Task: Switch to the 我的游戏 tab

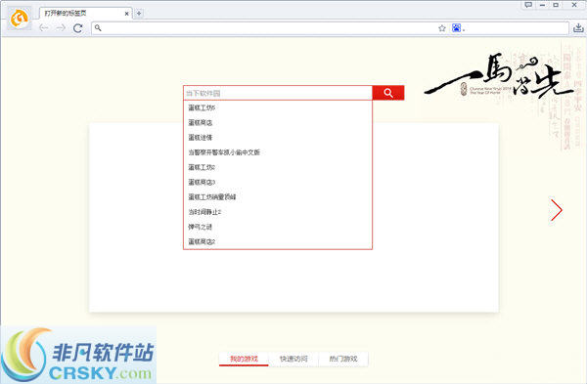Action: [244, 359]
